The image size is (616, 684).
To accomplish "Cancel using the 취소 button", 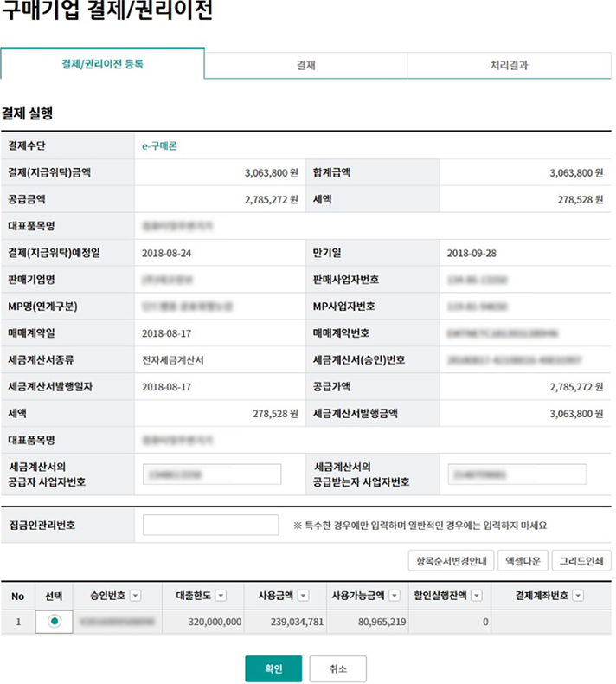I will coord(337,668).
